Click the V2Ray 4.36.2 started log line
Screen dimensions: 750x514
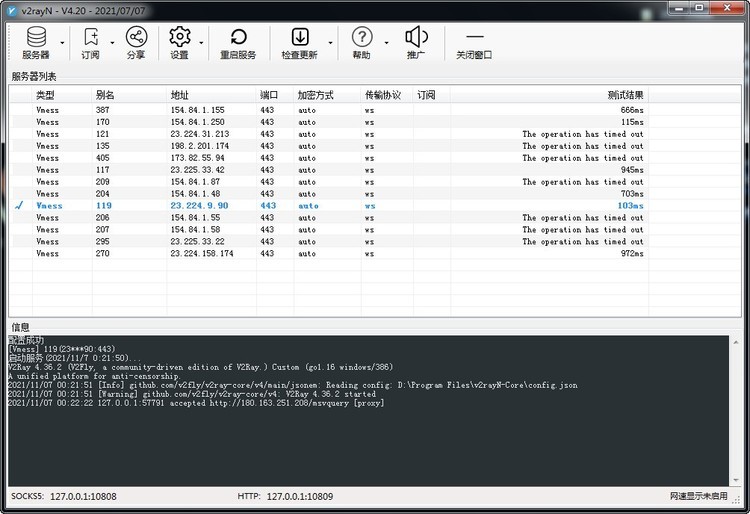click(192, 394)
